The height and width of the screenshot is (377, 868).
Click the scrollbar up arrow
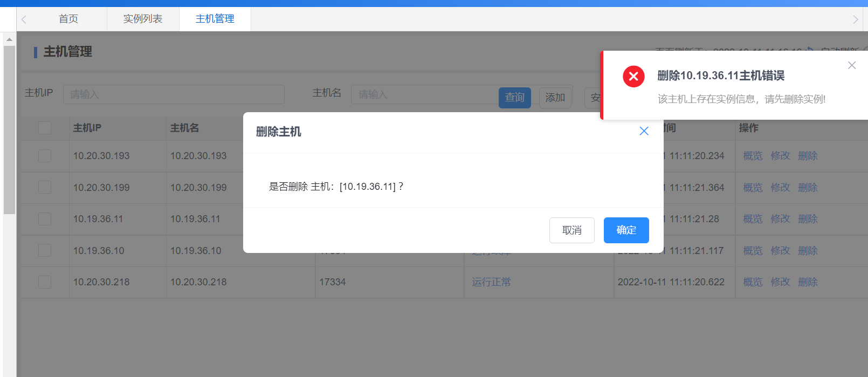point(9,39)
